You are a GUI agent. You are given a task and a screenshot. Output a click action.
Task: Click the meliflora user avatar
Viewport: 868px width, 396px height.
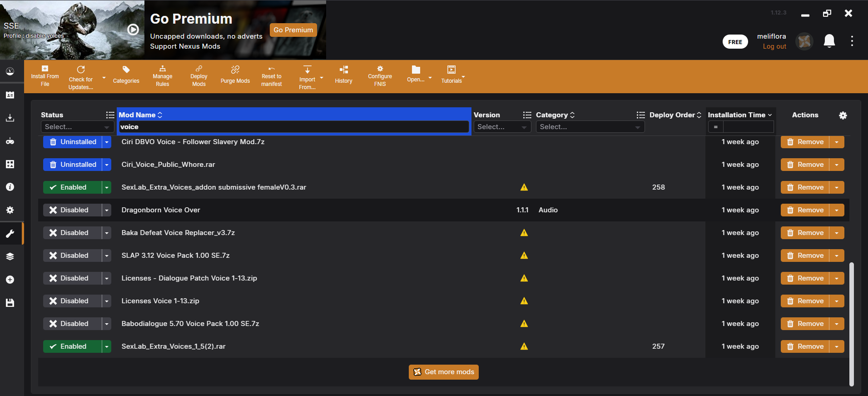804,41
